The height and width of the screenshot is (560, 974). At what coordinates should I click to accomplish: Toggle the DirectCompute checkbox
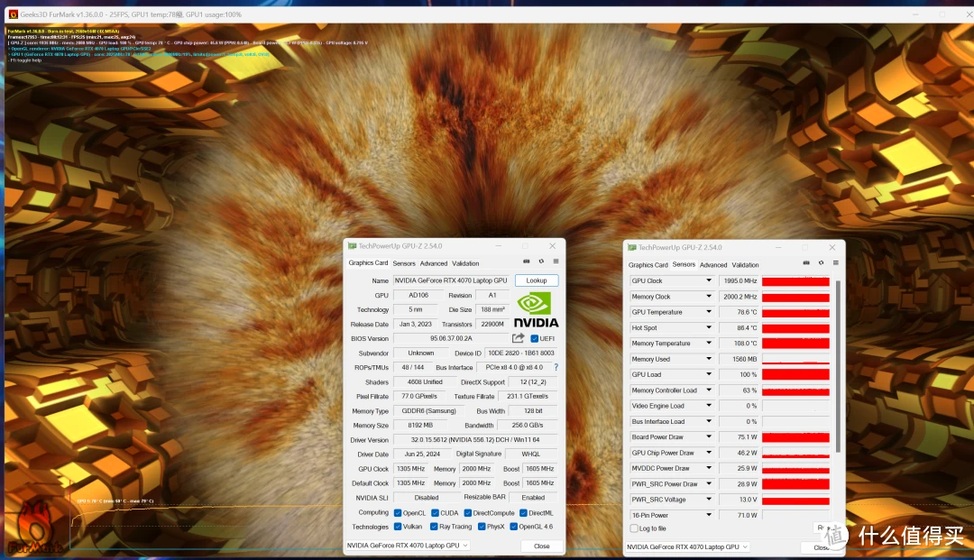click(468, 513)
